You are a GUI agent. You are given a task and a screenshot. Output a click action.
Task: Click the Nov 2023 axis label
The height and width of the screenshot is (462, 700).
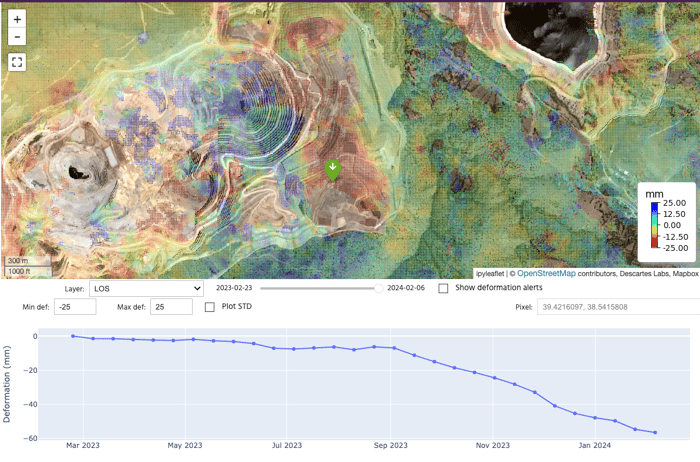492,445
